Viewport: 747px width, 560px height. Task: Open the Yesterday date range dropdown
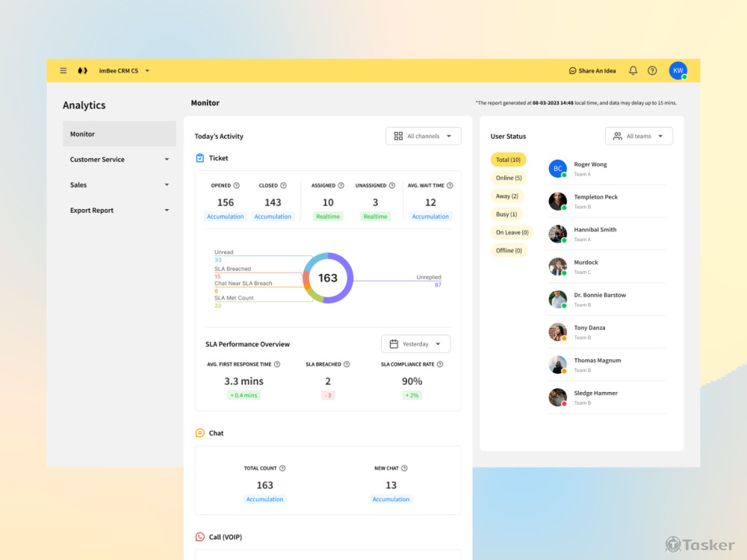click(x=416, y=344)
